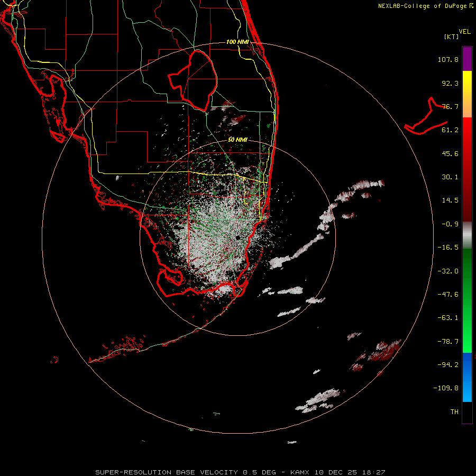
Task: Click the -32.0 velocity legend value
Action: click(x=448, y=271)
